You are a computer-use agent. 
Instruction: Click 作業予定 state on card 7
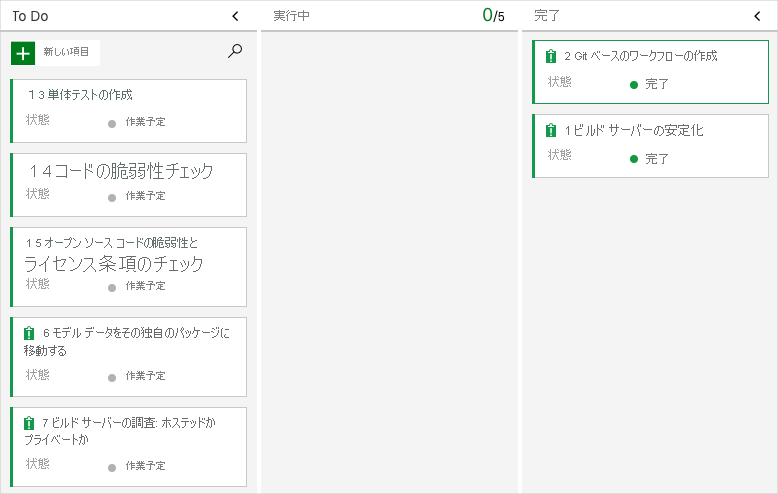point(145,466)
